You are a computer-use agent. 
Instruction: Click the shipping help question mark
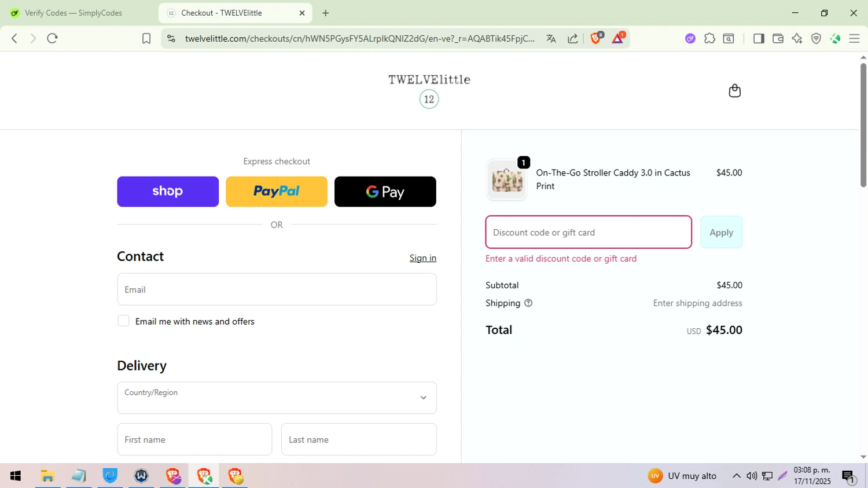coord(528,303)
